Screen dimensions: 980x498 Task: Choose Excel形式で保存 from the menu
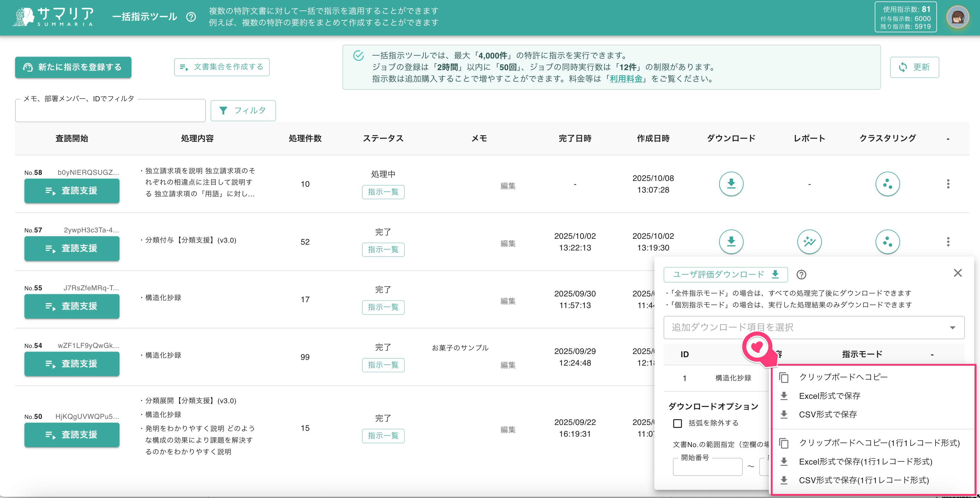[x=872, y=396]
